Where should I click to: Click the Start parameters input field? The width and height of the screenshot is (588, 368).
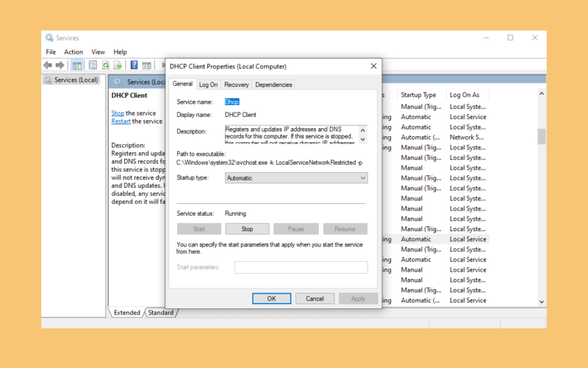[301, 267]
